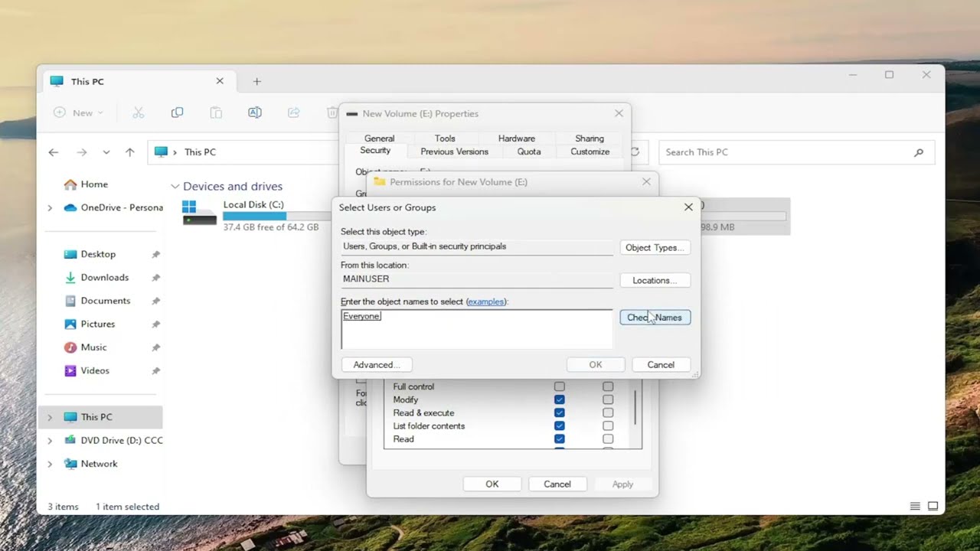Image resolution: width=980 pixels, height=551 pixels.
Task: Click the Copy icon in Explorer toolbar
Action: [x=177, y=112]
